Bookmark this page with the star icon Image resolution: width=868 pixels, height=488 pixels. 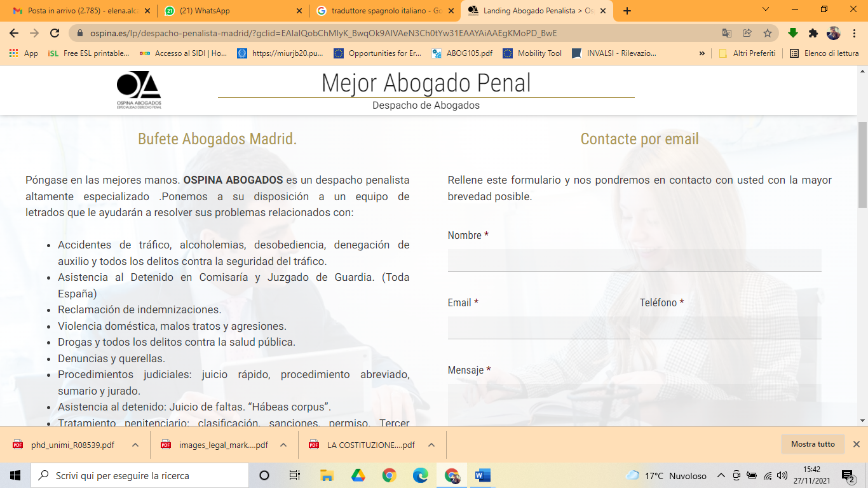click(x=768, y=33)
